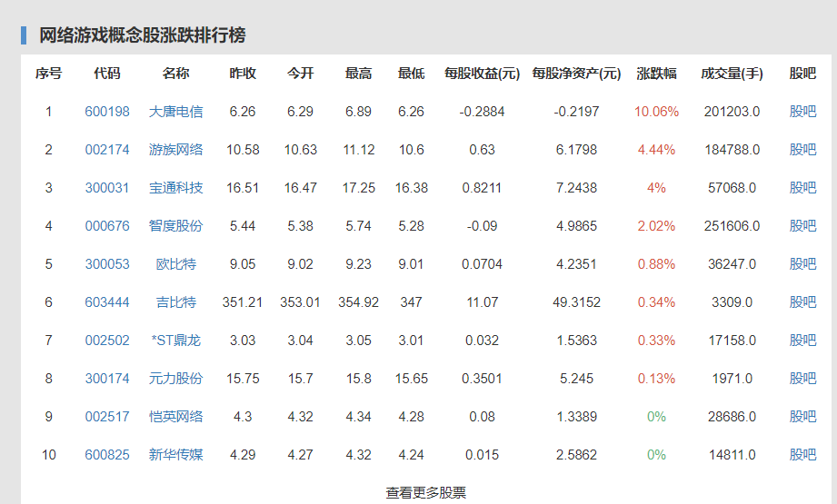
Task: Select the volume value 201203.0
Action: pyautogui.click(x=732, y=112)
